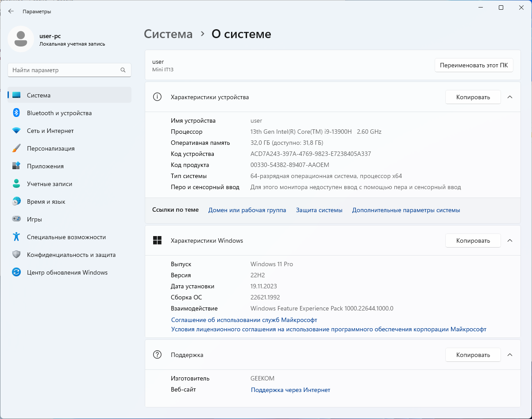
Task: Click Система in the breadcrumb
Action: (168, 34)
